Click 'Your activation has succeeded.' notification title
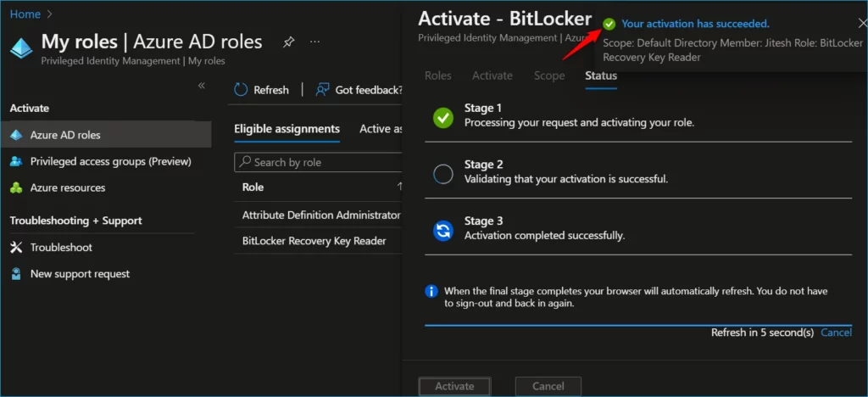This screenshot has width=868, height=397. (695, 24)
